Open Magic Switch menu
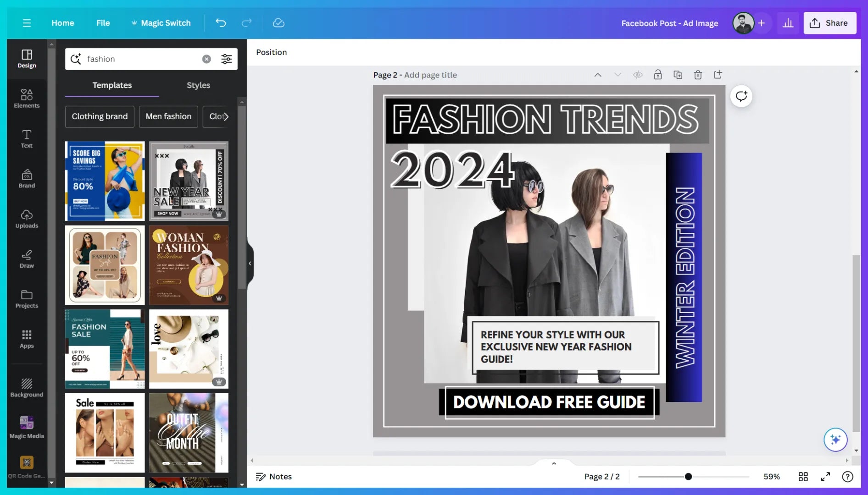This screenshot has width=868, height=495. (161, 23)
